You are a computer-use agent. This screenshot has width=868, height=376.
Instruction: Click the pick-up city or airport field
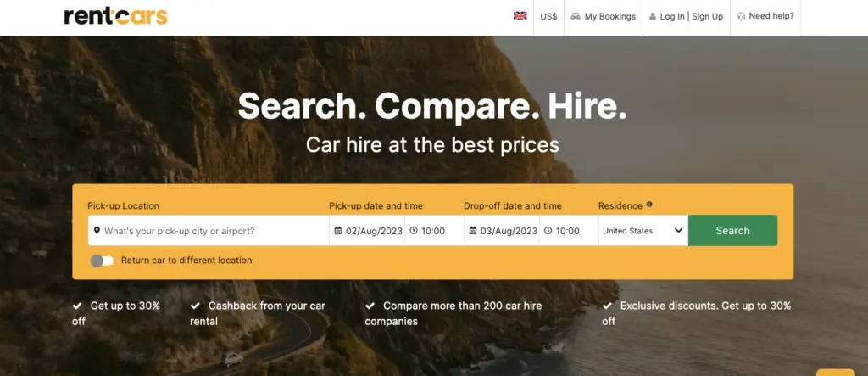point(209,231)
